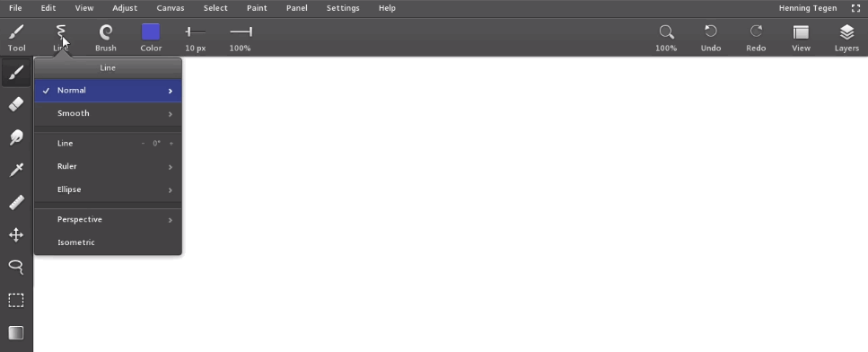The height and width of the screenshot is (352, 868).
Task: Pick the Eyedropper tool
Action: click(16, 170)
